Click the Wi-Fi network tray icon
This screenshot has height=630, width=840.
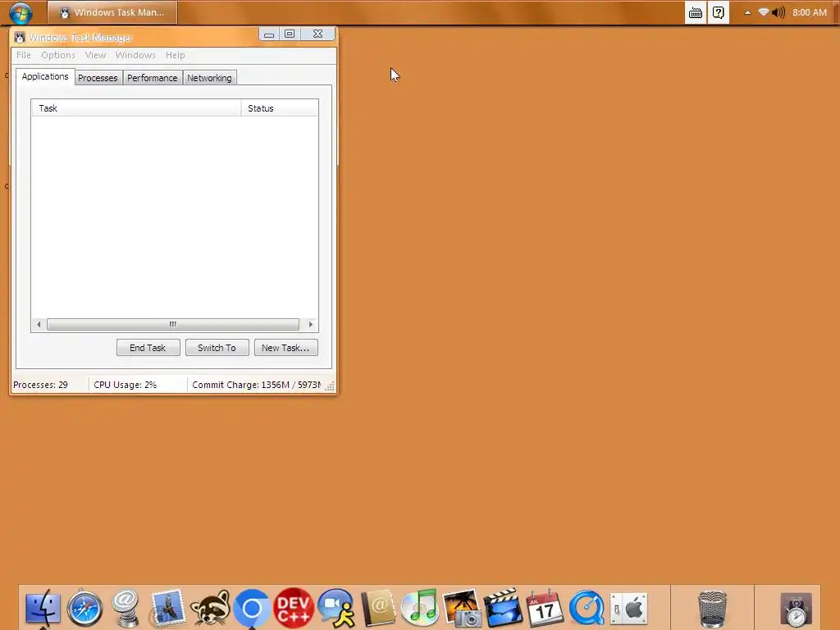click(x=764, y=12)
